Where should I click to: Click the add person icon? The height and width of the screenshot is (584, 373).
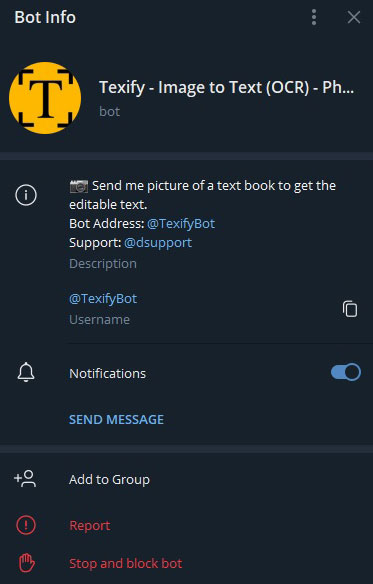25,479
